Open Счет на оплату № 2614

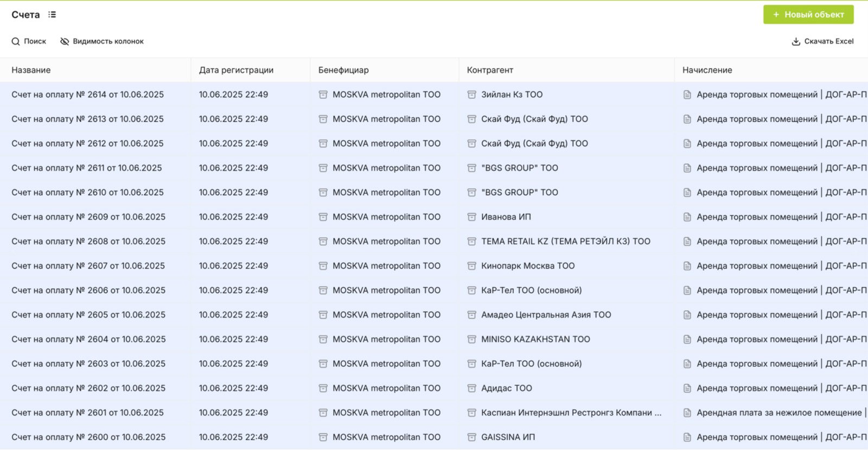(87, 94)
